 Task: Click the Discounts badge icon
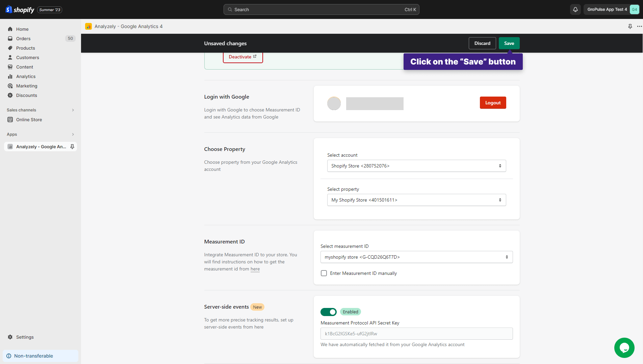[10, 95]
